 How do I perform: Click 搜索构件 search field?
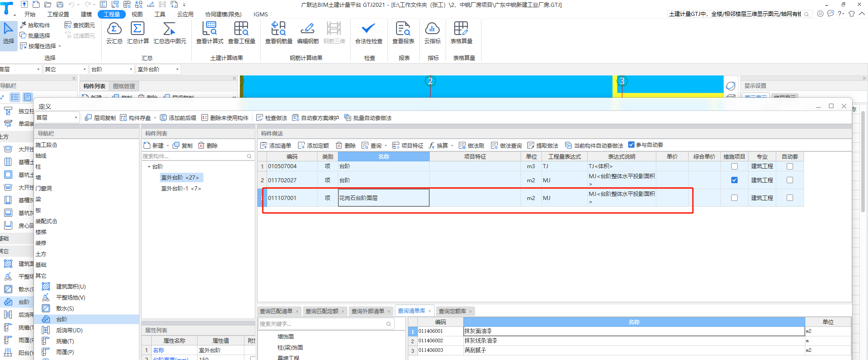pyautogui.click(x=198, y=156)
